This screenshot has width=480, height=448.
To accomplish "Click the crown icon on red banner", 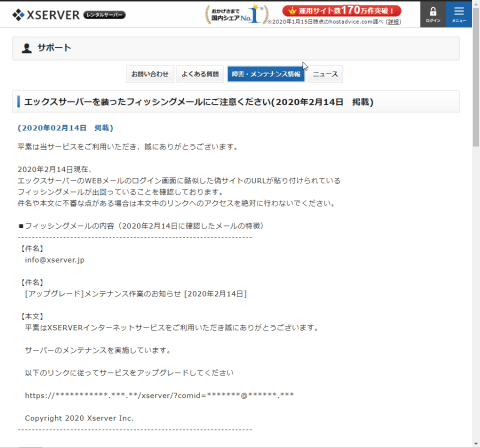I will (x=292, y=11).
